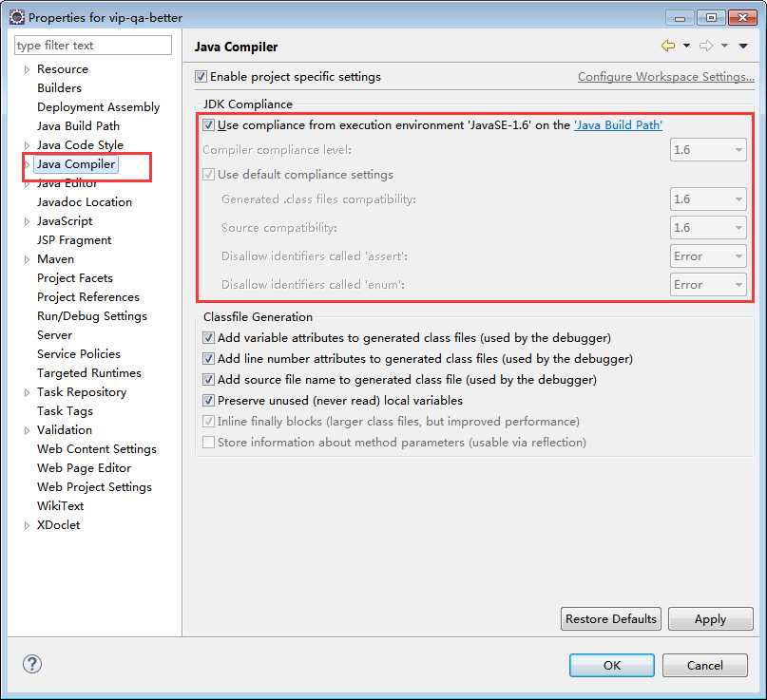767x700 pixels.
Task: Select Web Page Editor page
Action: click(85, 468)
